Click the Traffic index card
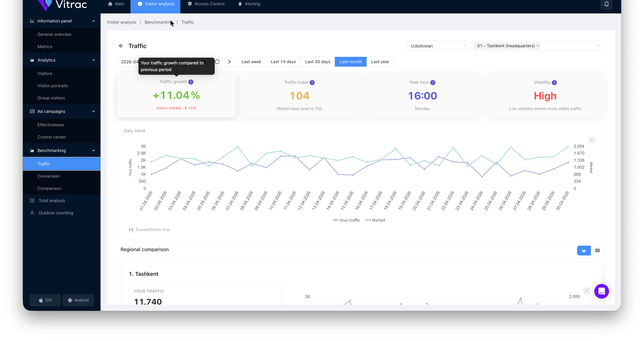 coord(299,95)
